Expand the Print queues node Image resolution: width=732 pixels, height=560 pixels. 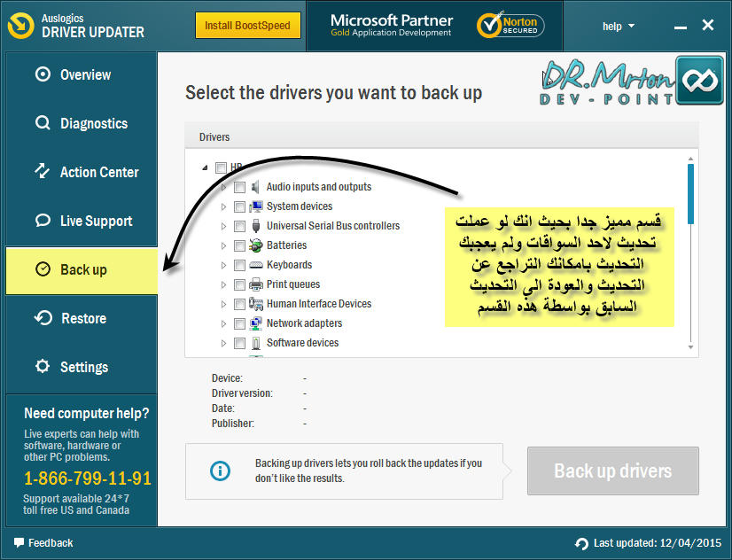[223, 284]
